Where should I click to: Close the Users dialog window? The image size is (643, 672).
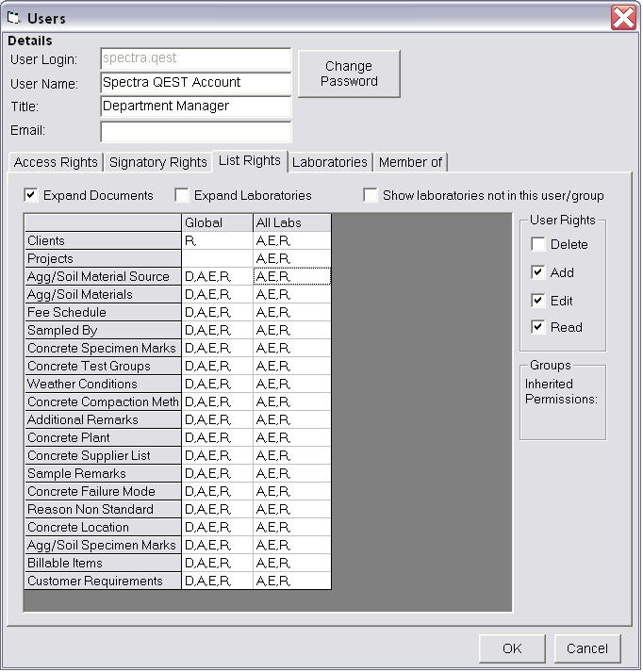click(622, 18)
